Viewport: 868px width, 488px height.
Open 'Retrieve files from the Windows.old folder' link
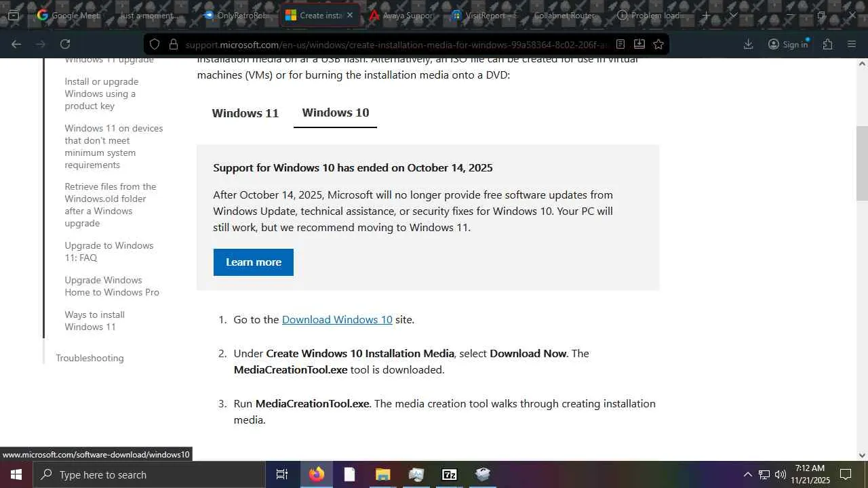pos(111,205)
